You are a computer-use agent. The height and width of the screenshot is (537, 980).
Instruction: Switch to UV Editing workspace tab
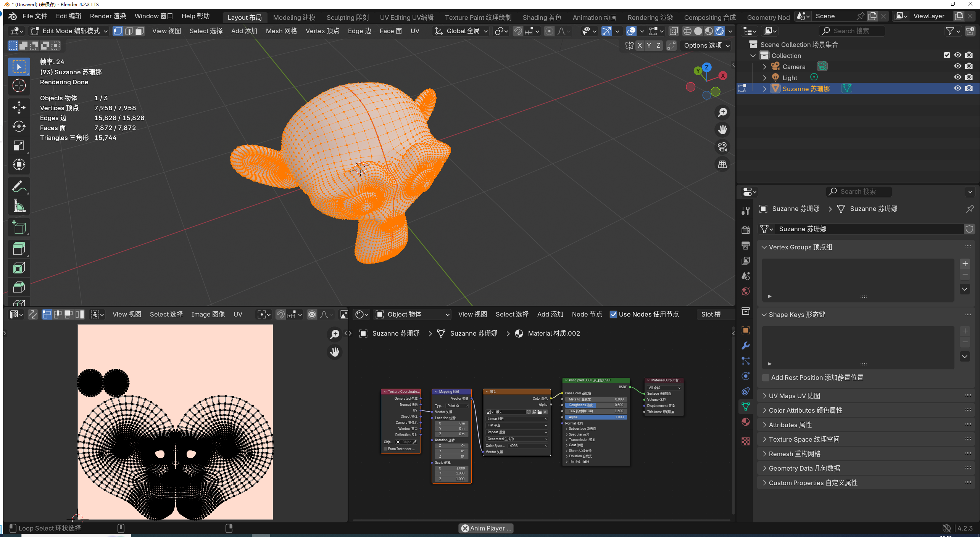click(x=406, y=18)
